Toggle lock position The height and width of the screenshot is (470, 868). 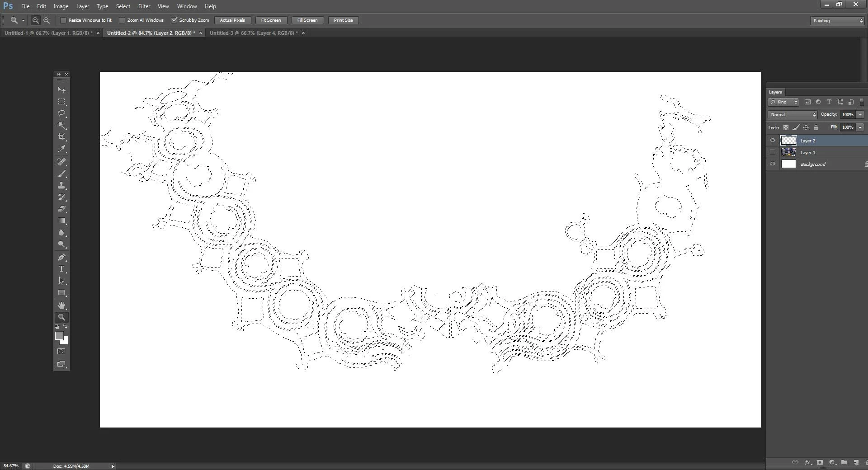tap(806, 127)
